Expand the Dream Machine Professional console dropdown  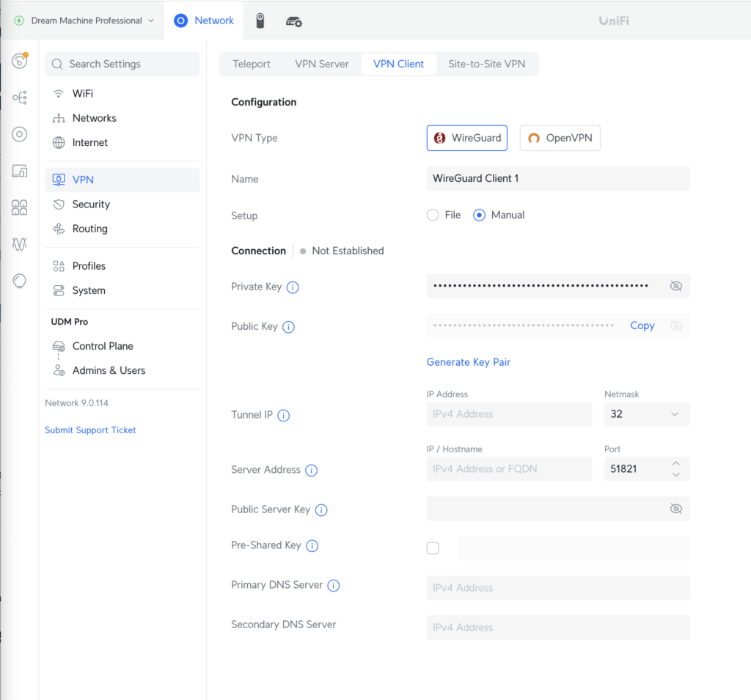[83, 21]
